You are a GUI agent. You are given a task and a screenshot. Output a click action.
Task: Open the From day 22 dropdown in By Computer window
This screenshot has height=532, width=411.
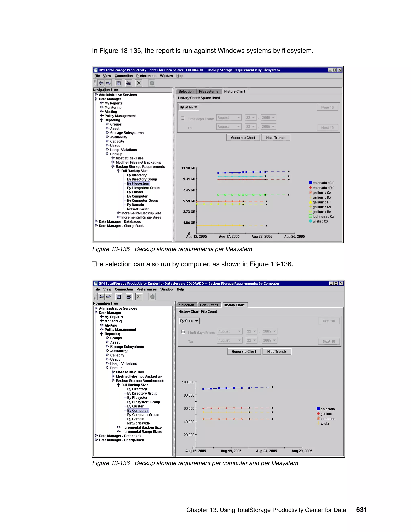(x=251, y=331)
